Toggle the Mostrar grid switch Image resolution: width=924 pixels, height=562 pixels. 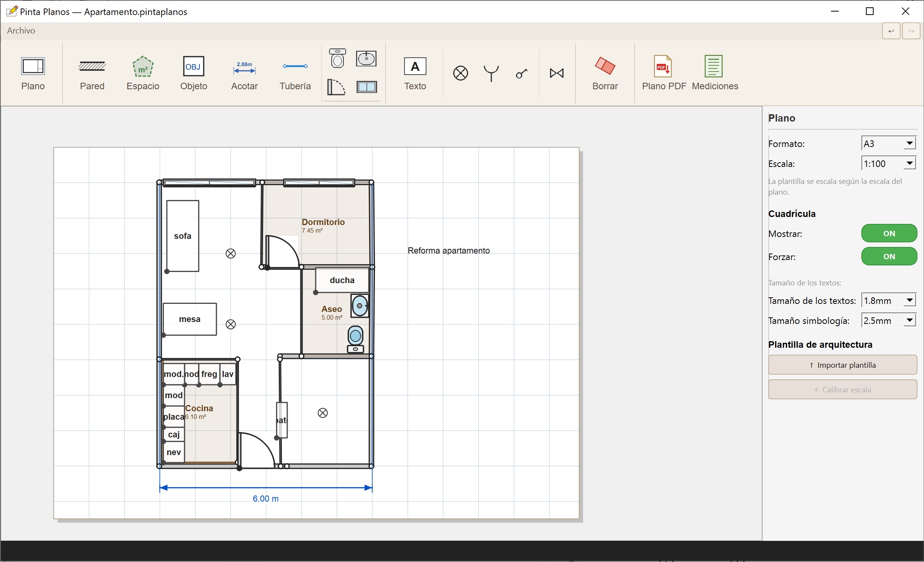point(889,233)
